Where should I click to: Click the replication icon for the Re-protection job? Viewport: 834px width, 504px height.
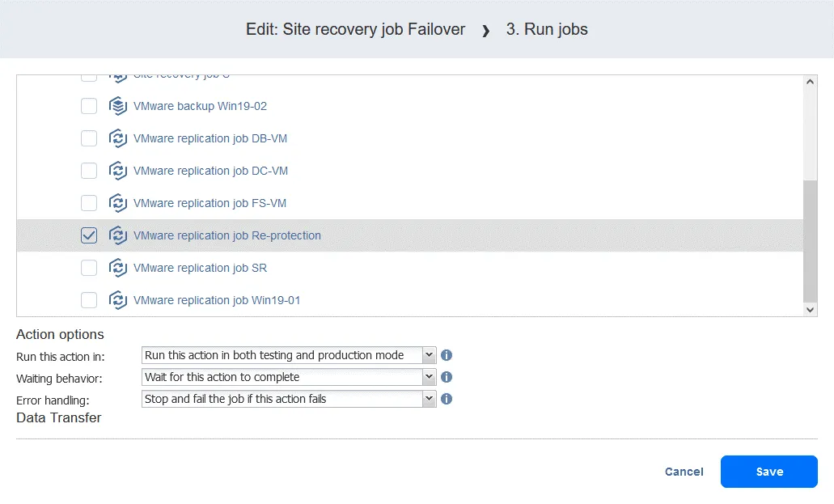coord(118,235)
